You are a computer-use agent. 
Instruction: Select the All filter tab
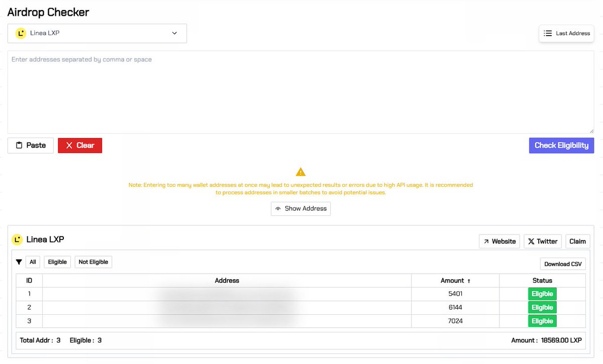click(33, 262)
